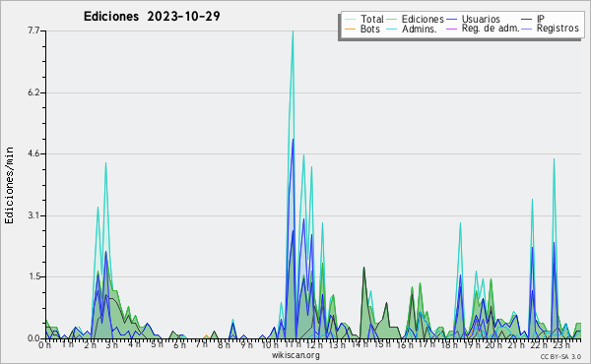Click the dark IP peak after 14 h
591x364 pixels.
coord(363,268)
